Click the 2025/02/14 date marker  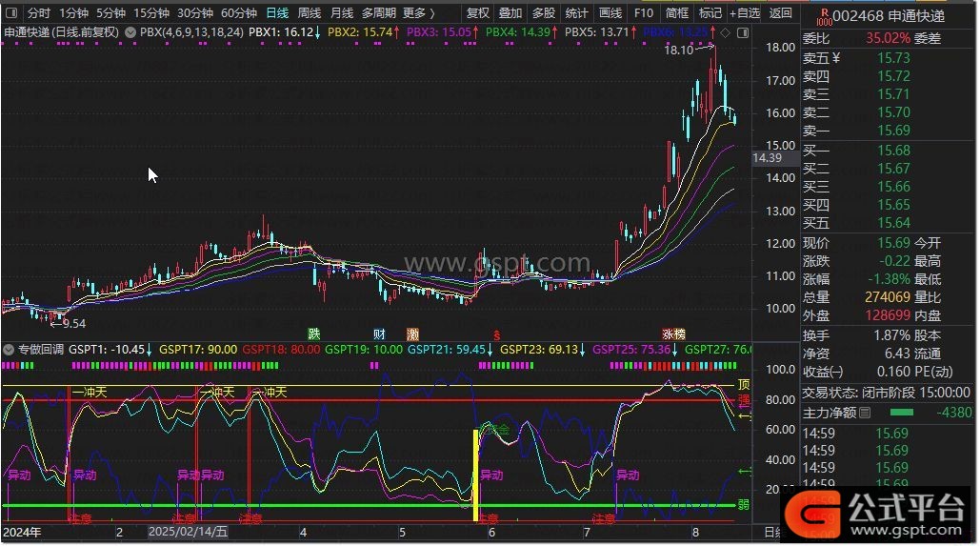pos(188,532)
